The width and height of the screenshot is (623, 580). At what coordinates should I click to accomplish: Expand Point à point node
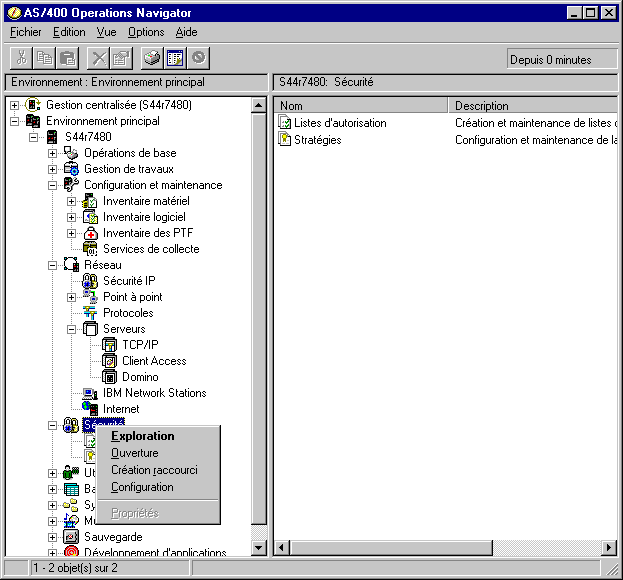click(x=72, y=297)
